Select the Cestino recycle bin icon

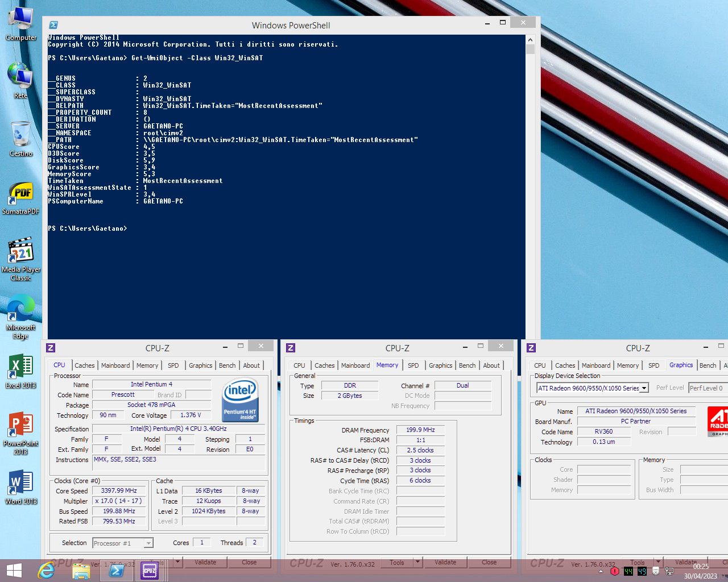point(21,138)
